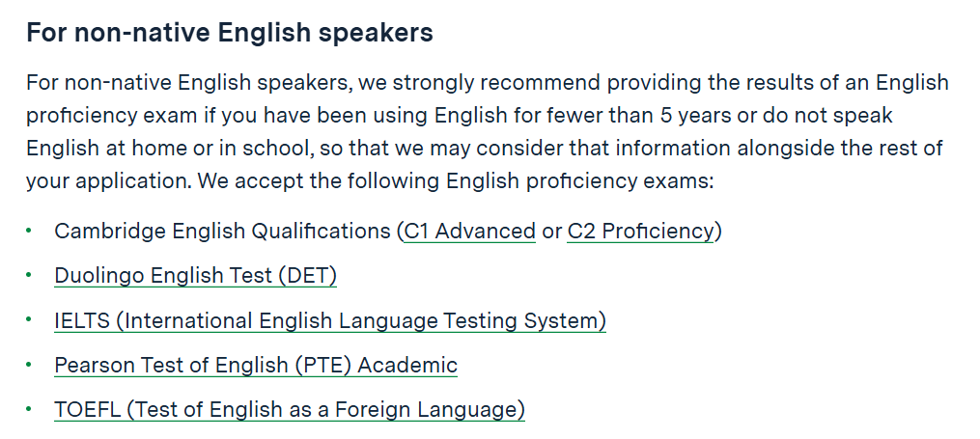This screenshot has width=980, height=439.
Task: Click the bullet next to IELTS
Action: pyautogui.click(x=29, y=319)
